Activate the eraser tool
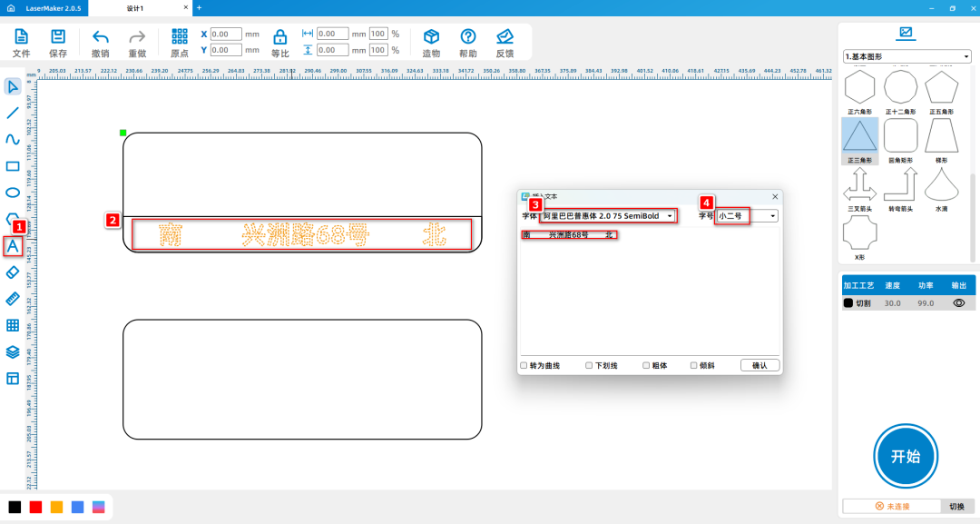980x524 pixels. [13, 272]
